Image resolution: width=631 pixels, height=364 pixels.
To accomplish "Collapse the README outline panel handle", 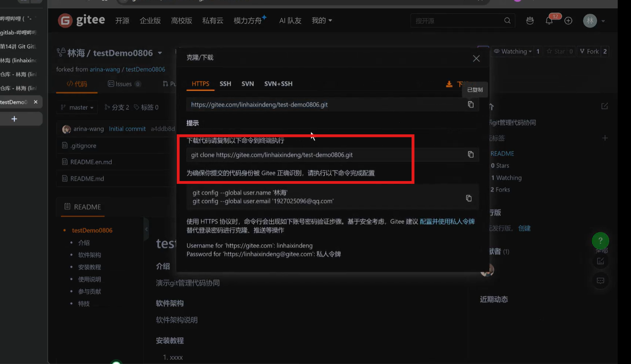I will click(x=146, y=229).
